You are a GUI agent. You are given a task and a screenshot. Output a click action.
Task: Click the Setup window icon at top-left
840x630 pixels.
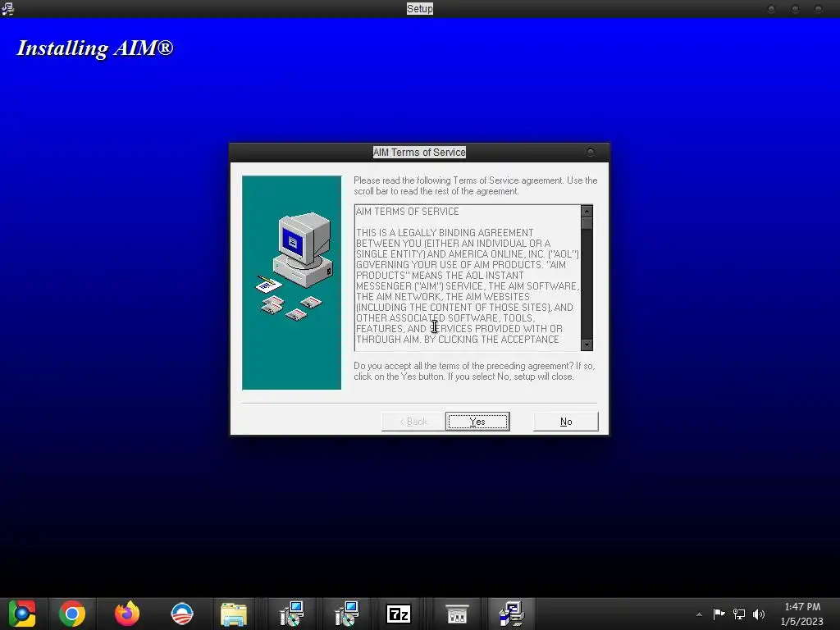[7, 8]
